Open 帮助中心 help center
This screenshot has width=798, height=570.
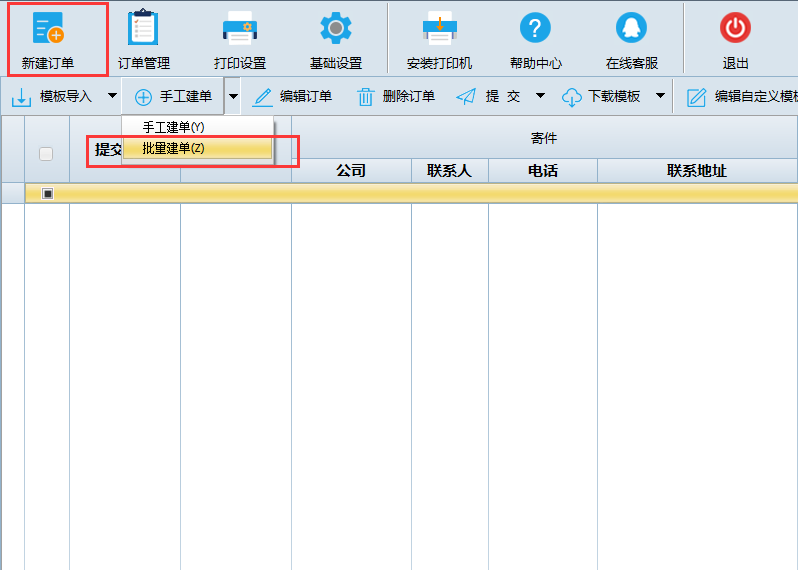click(x=535, y=40)
